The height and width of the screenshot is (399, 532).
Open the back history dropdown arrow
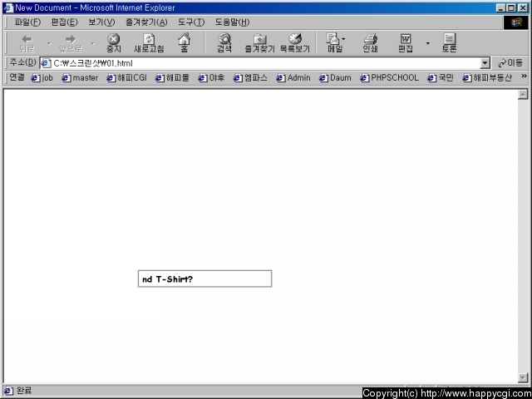click(x=49, y=43)
